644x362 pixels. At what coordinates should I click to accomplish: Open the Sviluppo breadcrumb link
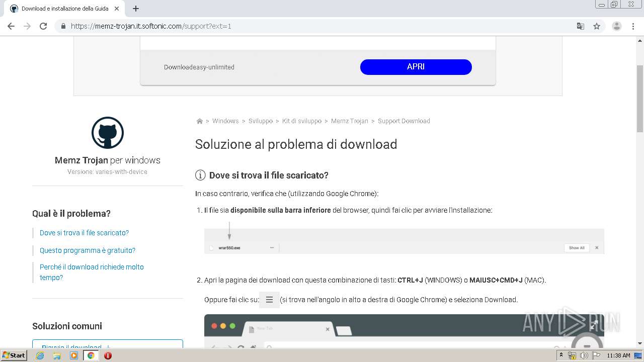click(x=261, y=121)
